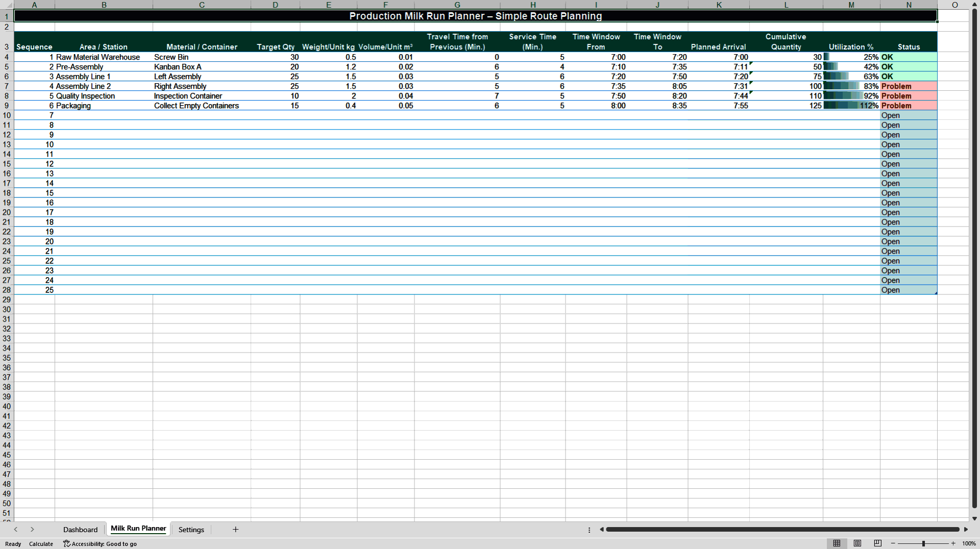Select 'Assembly Line 1' cell
The image size is (980, 549).
click(104, 77)
